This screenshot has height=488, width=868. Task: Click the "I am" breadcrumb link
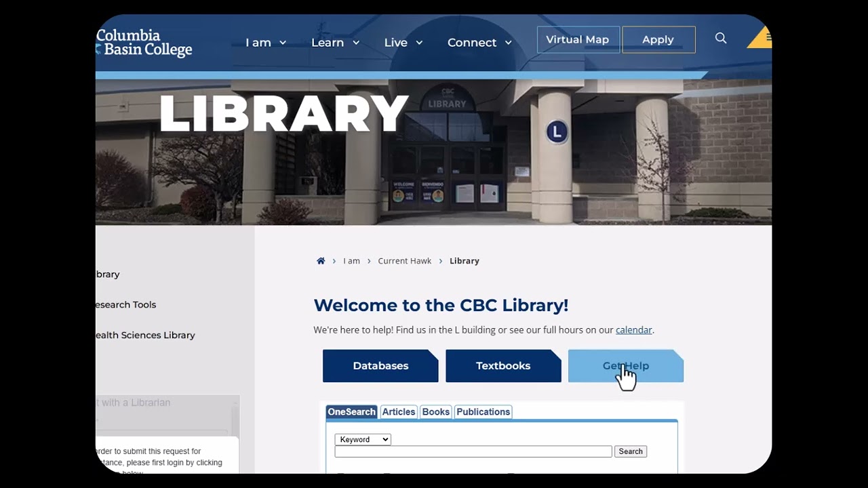click(x=351, y=261)
